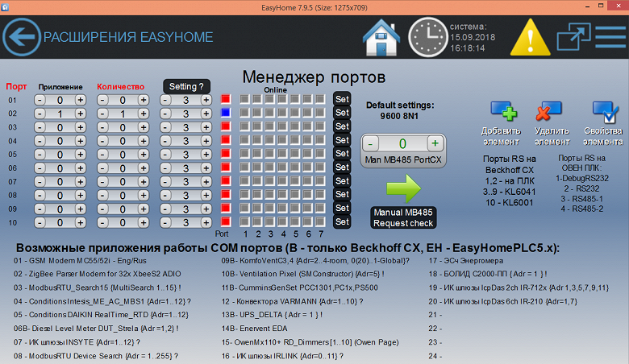The height and width of the screenshot is (364, 629).
Task: Increase Setting value for port 04
Action: point(206,141)
